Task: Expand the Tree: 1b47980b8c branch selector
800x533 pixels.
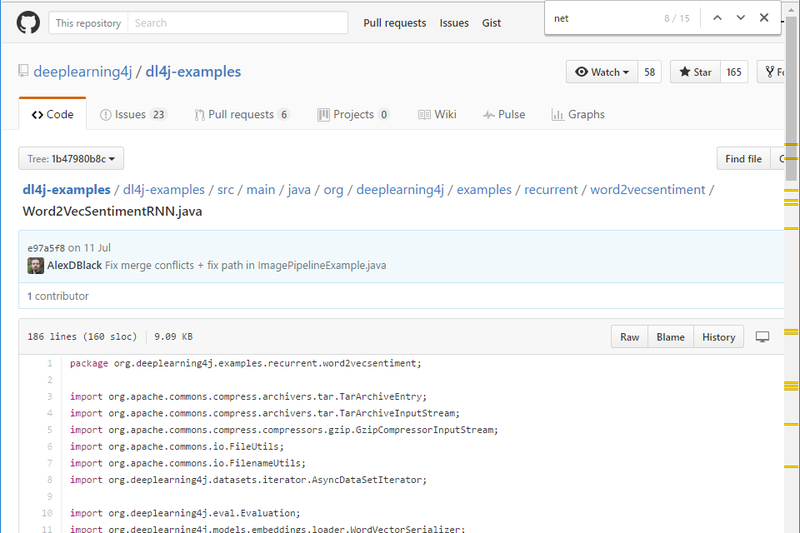Action: point(71,159)
